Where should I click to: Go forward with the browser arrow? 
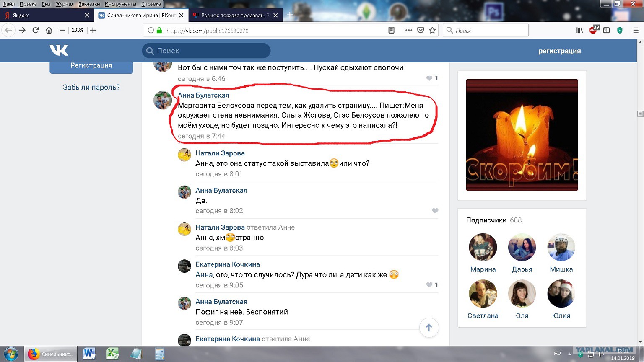[x=22, y=30]
